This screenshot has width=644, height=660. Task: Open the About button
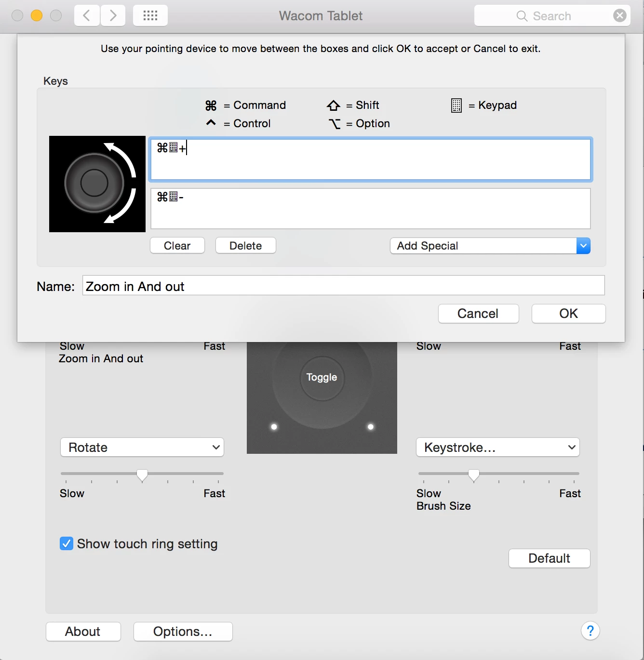tap(83, 632)
